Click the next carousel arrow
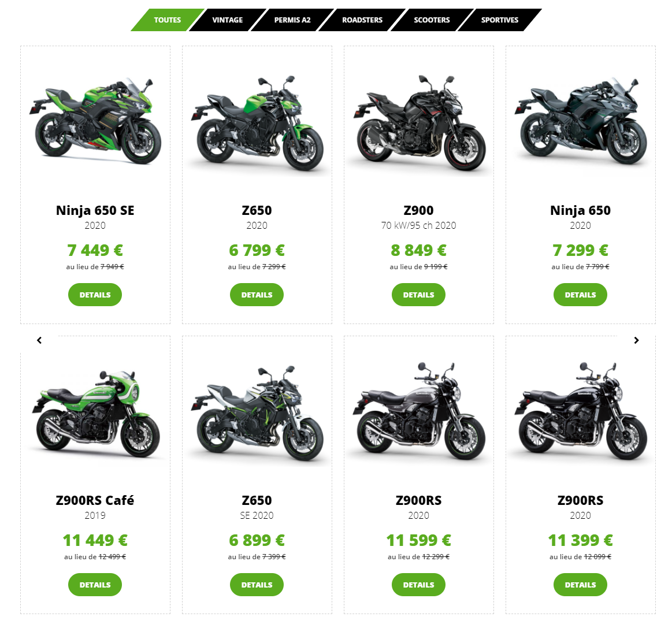Screen dimensions: 672x617 coord(636,340)
